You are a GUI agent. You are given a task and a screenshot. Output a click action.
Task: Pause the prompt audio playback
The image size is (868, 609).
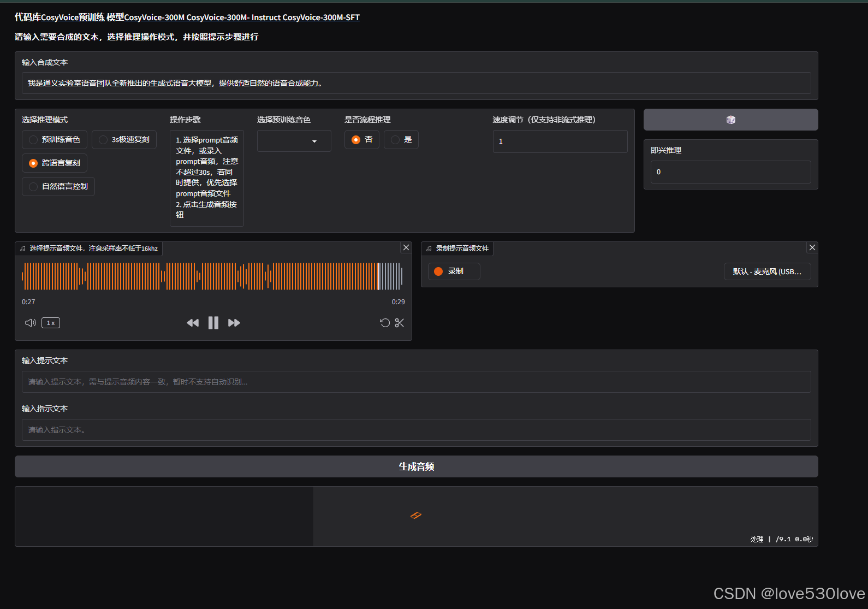tap(213, 323)
